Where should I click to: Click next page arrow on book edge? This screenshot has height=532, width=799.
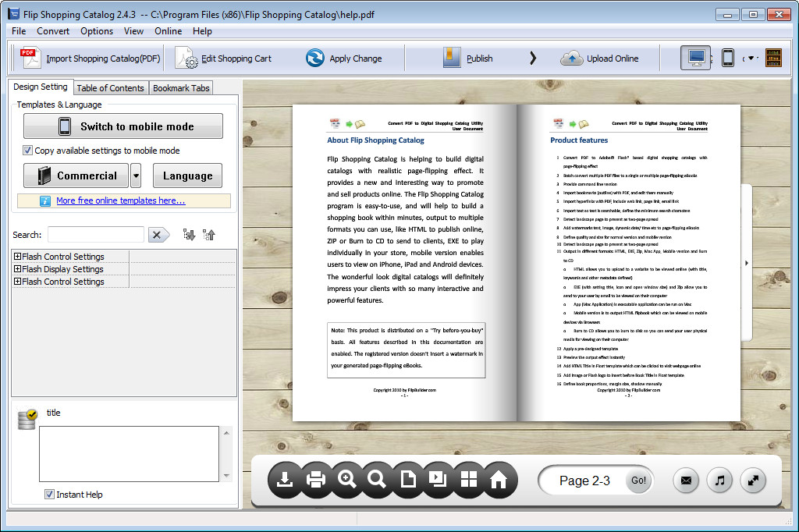[x=747, y=263]
